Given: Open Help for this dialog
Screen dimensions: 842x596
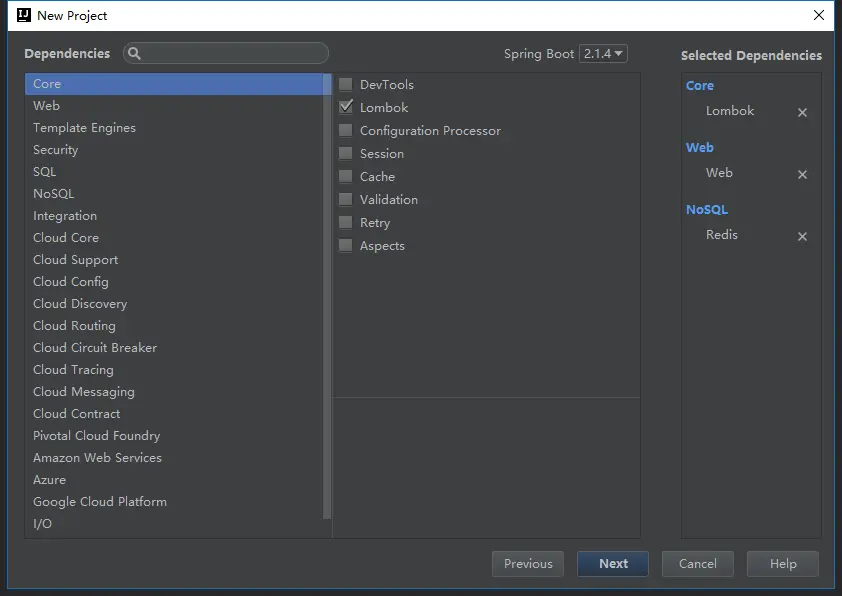Looking at the screenshot, I should [x=782, y=564].
